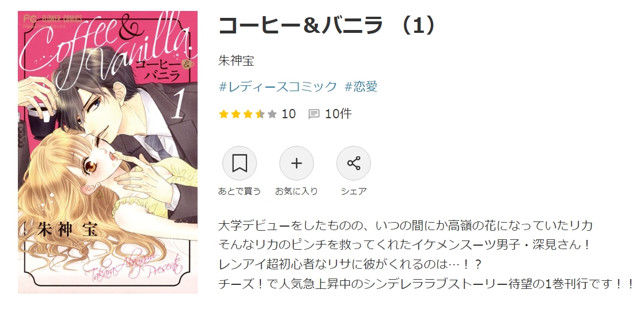This screenshot has width=644, height=312.
Task: Click the book description text
Action: pos(426,254)
